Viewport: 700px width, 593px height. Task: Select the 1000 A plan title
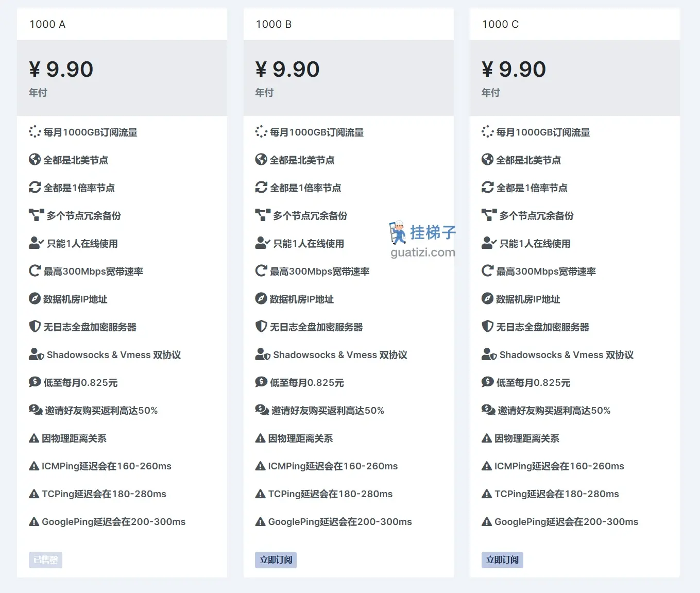point(47,24)
